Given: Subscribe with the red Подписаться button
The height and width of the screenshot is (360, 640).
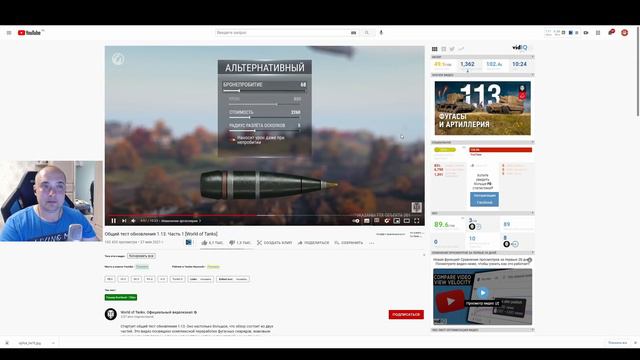Looking at the screenshot, I should pyautogui.click(x=406, y=315).
